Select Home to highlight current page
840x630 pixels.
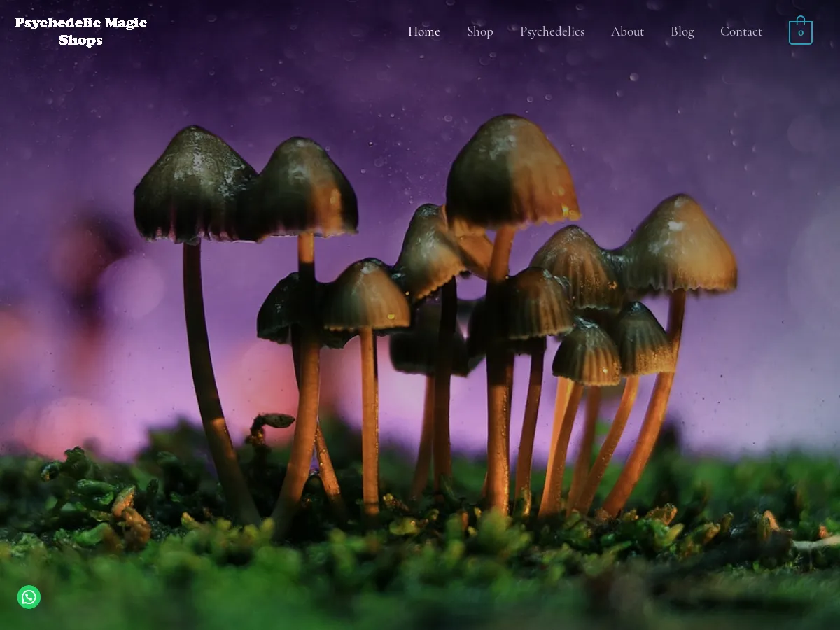[x=423, y=31]
